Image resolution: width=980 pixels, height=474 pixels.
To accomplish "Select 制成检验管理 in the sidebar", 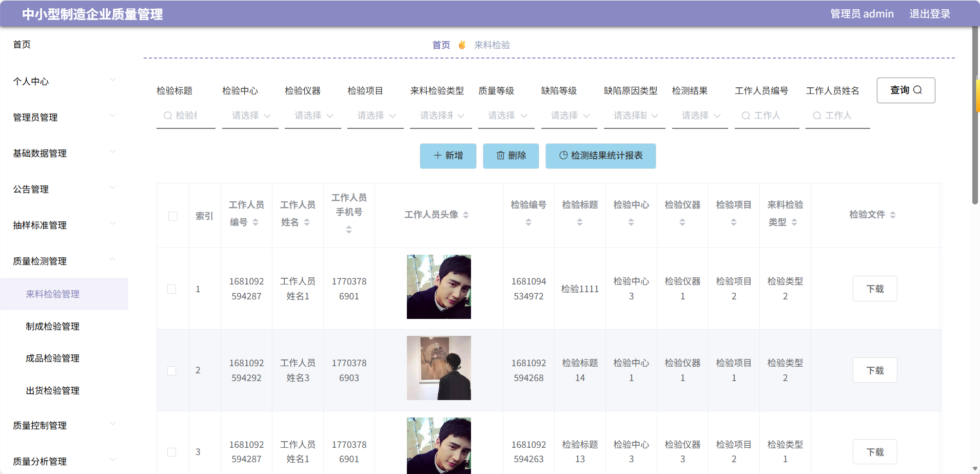I will (x=64, y=326).
